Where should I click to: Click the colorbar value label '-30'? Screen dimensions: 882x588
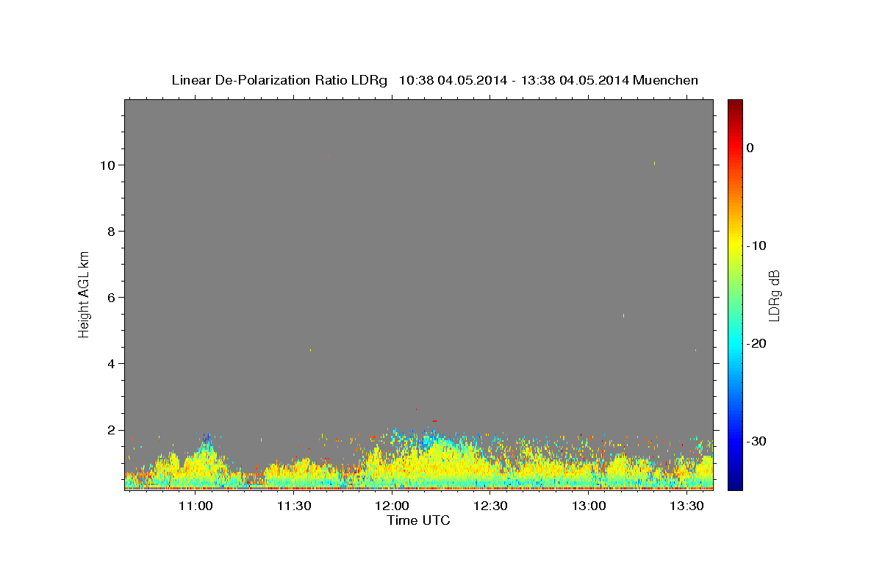(756, 441)
